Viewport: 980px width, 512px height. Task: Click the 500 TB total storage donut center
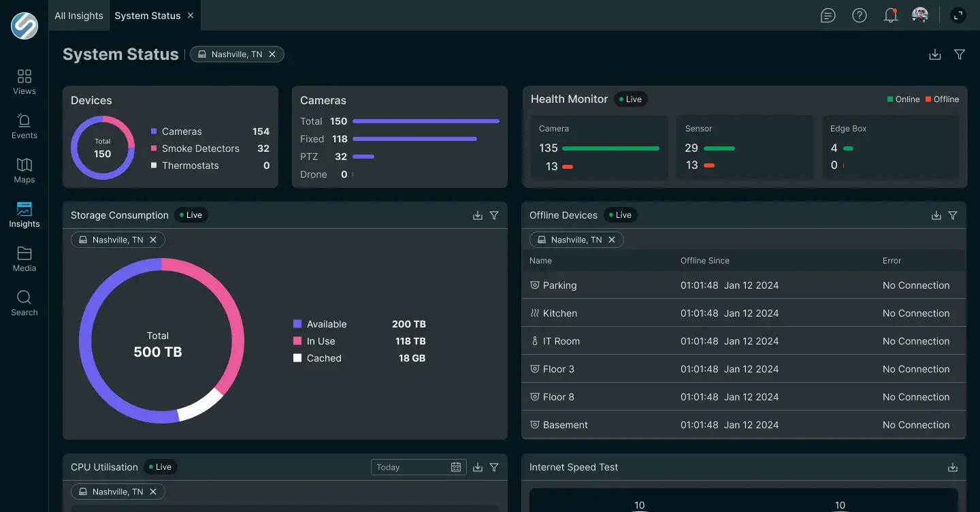tap(158, 345)
